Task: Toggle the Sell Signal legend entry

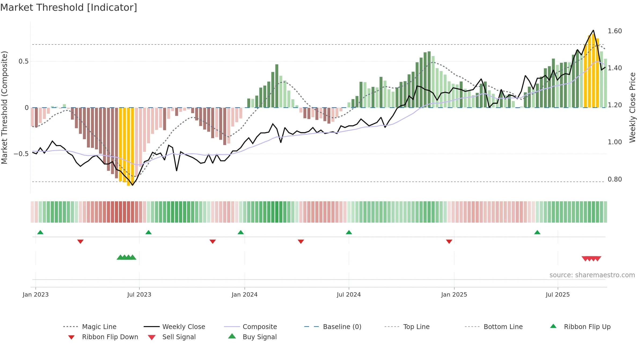Action: pos(172,337)
